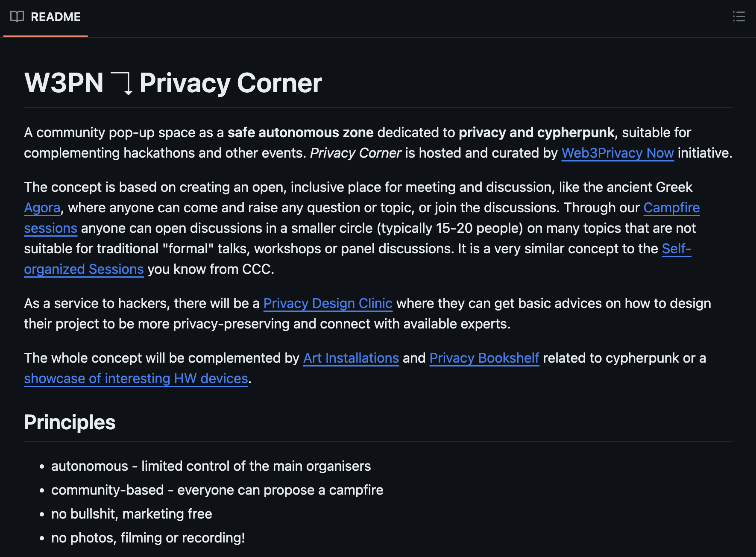
Task: Follow showcase of interesting HW devices link
Action: [x=136, y=378]
